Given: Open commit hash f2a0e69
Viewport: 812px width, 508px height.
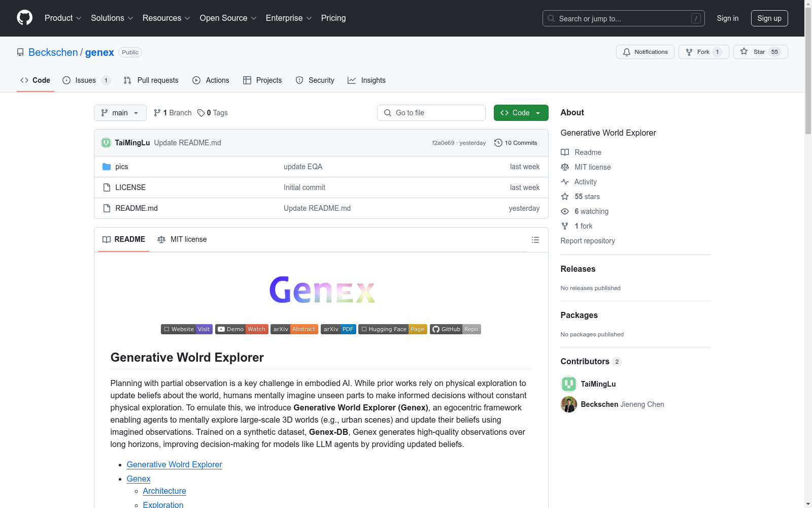Looking at the screenshot, I should click(x=444, y=143).
